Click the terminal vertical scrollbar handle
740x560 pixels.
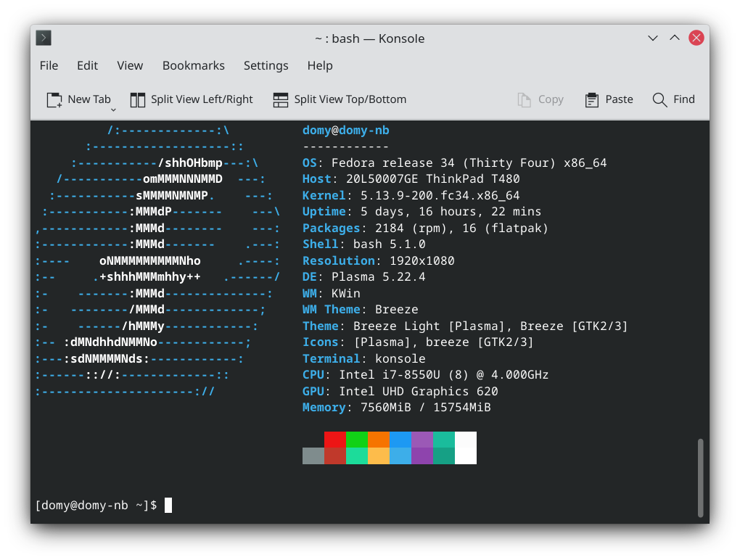(x=700, y=477)
